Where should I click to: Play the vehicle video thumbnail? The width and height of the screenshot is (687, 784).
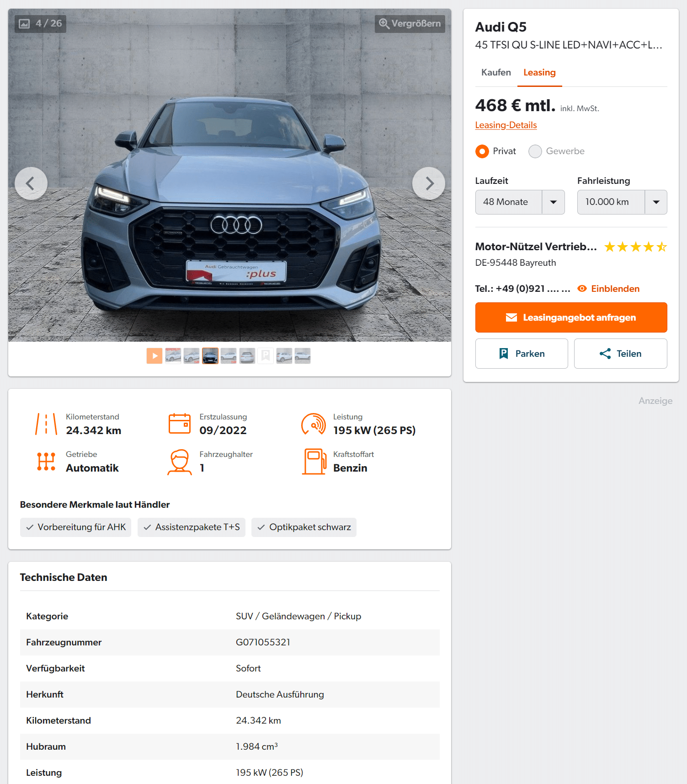[154, 356]
